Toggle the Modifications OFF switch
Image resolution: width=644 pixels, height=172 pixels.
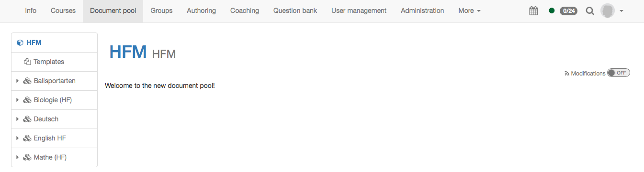[619, 73]
